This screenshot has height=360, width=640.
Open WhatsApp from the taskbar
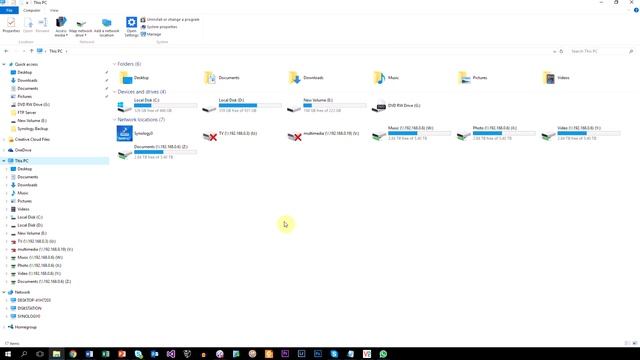coord(383,354)
